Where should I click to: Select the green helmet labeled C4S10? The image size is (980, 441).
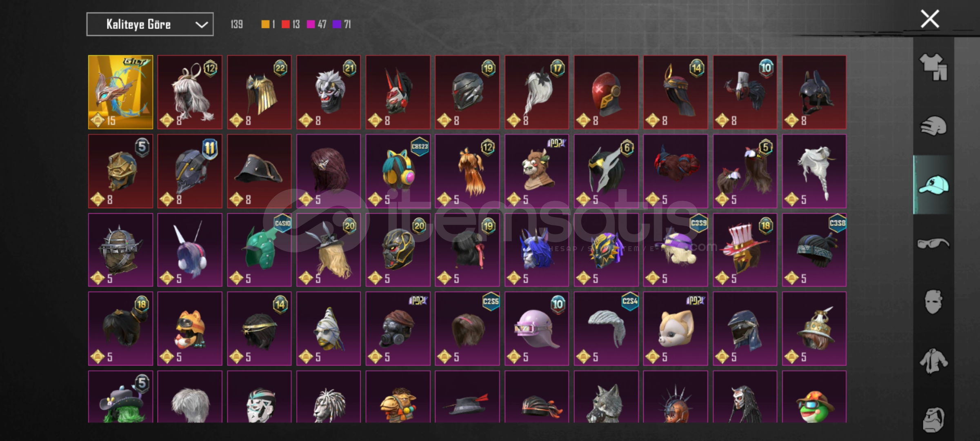coord(259,250)
